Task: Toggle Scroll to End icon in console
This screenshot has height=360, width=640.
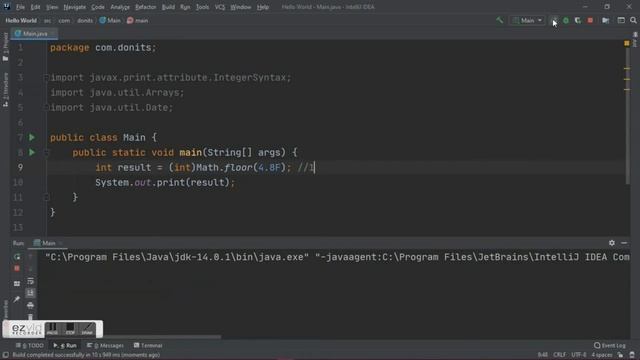Action: [x=30, y=293]
